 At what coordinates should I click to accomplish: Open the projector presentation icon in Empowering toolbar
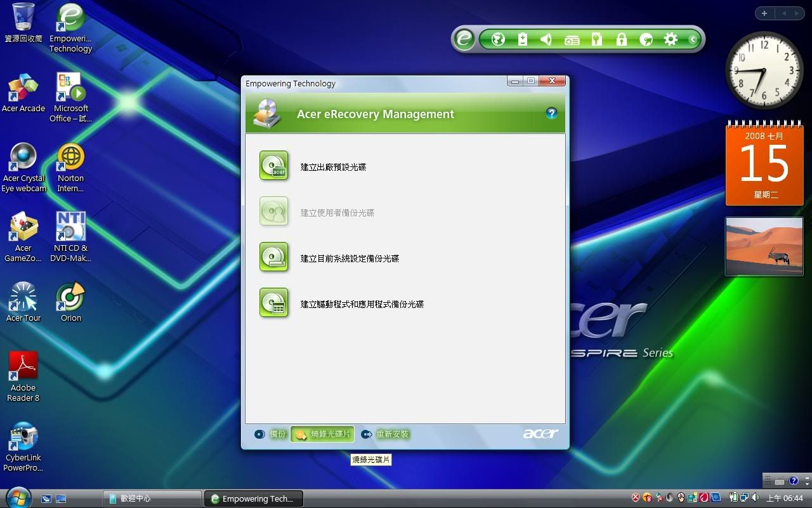572,40
